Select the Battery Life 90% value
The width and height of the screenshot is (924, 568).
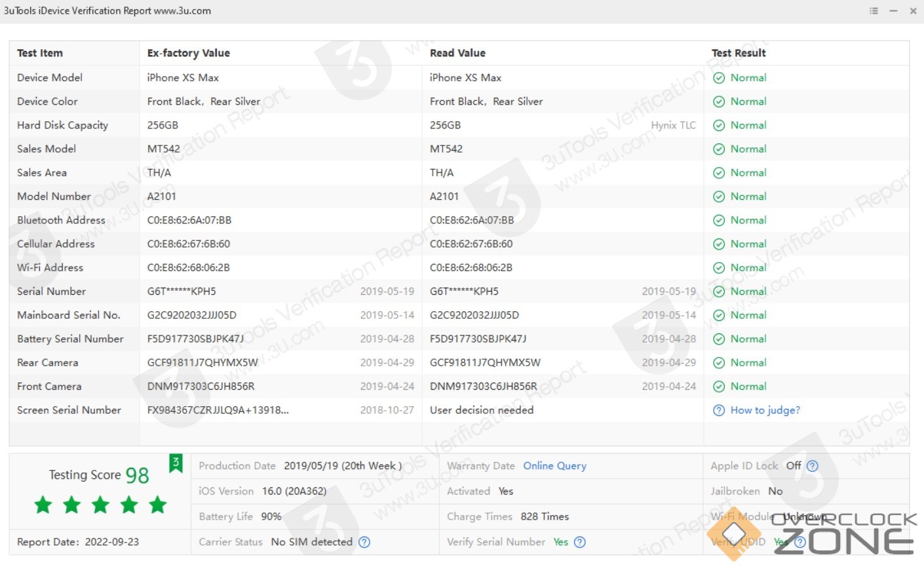click(x=271, y=516)
